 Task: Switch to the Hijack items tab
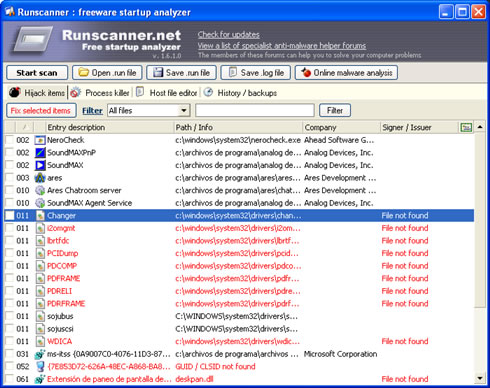(37, 93)
